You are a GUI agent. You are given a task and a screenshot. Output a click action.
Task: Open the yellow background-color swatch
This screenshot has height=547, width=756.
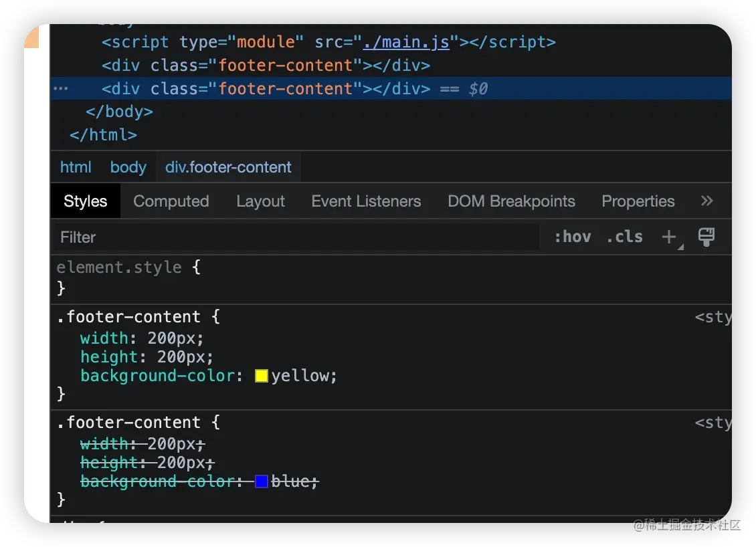click(262, 376)
